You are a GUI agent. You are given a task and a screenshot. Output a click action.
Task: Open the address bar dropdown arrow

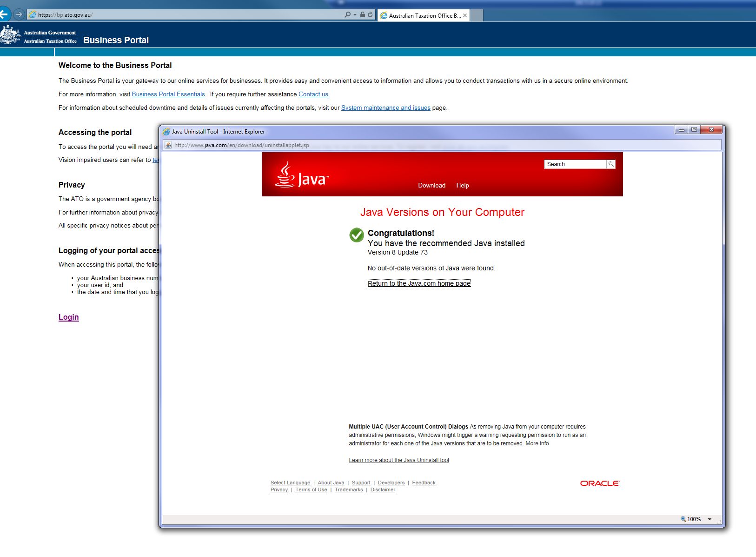coord(355,14)
